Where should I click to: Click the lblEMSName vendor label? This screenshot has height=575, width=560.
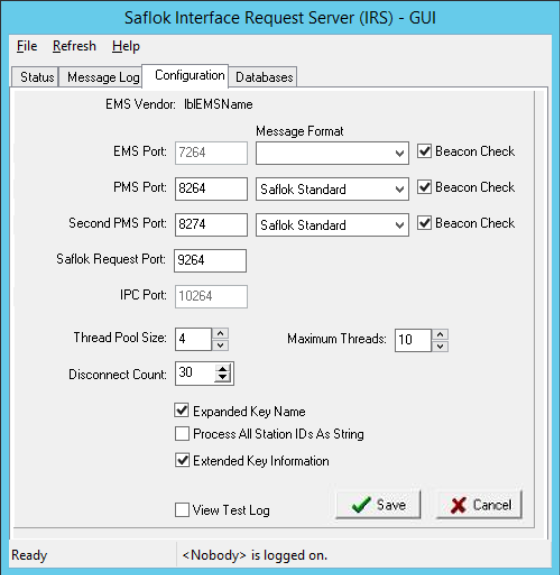click(x=218, y=105)
